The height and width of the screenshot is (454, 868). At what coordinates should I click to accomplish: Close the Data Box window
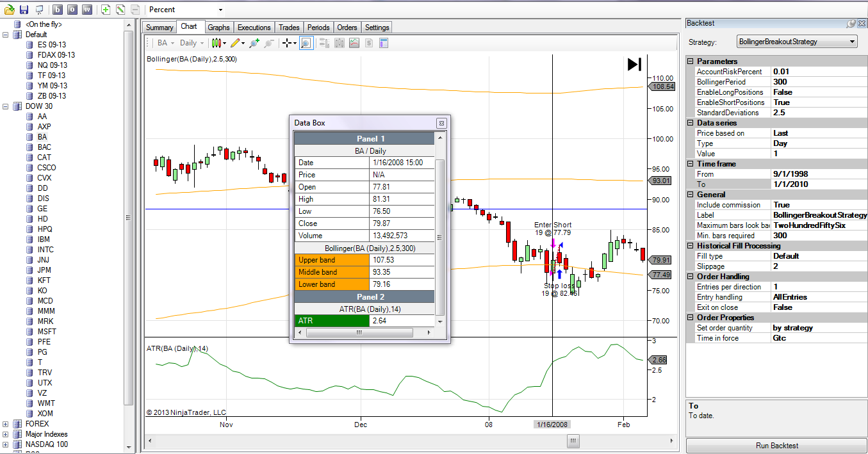tap(441, 123)
